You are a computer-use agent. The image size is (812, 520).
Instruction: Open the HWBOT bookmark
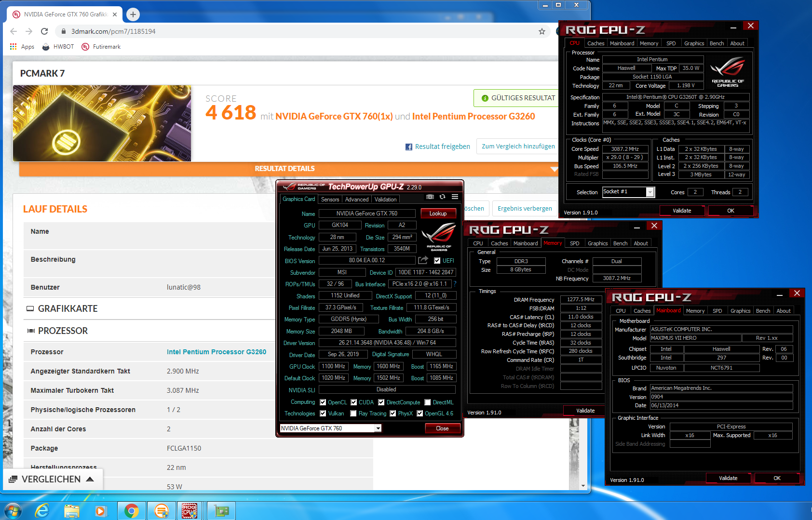[58, 47]
